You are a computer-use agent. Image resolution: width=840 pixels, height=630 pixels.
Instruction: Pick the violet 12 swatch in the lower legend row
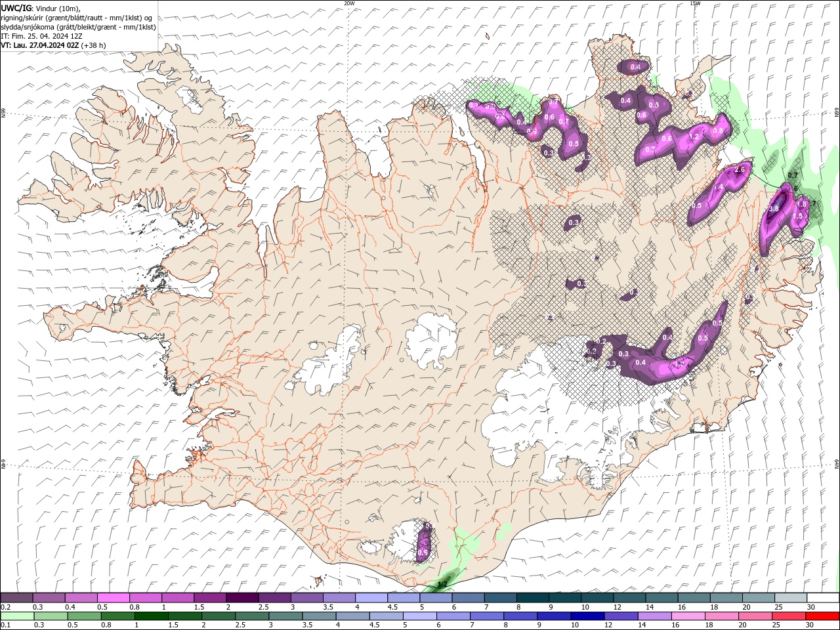point(620,616)
